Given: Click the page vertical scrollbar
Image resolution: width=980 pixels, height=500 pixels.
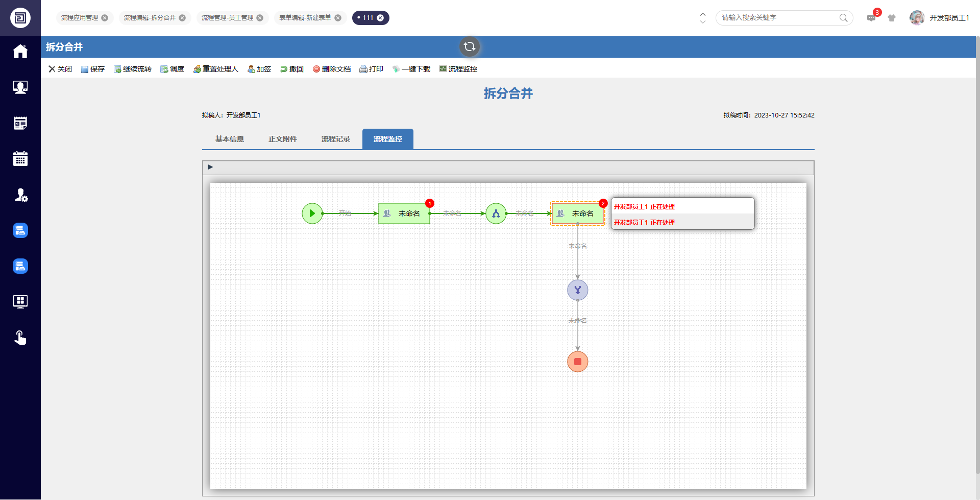Looking at the screenshot, I should (977, 255).
